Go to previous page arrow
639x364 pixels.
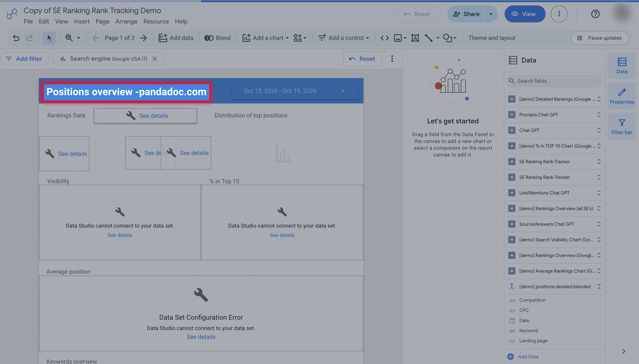tap(96, 38)
